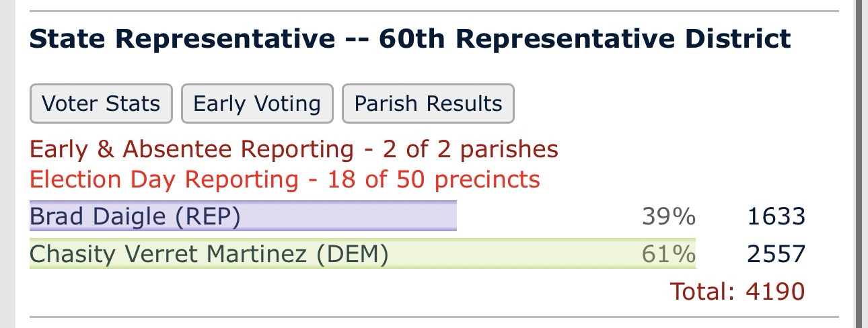Click the '18 of 50 precincts' text

coord(433,179)
